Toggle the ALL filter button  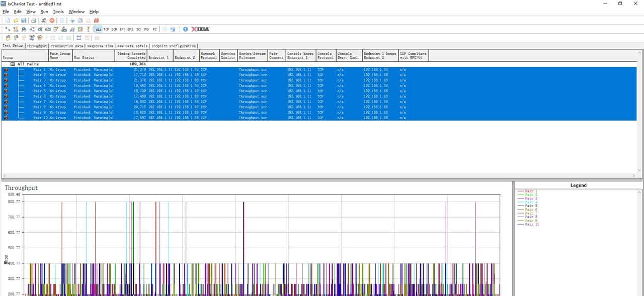(x=98, y=29)
